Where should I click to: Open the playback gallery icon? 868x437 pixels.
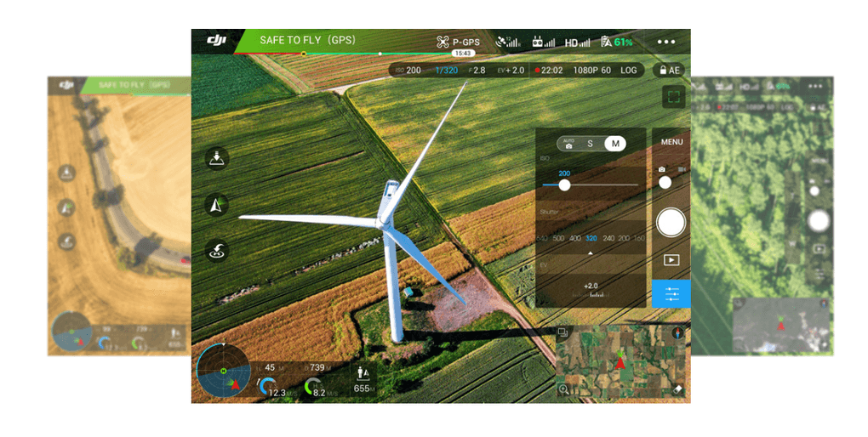(671, 260)
